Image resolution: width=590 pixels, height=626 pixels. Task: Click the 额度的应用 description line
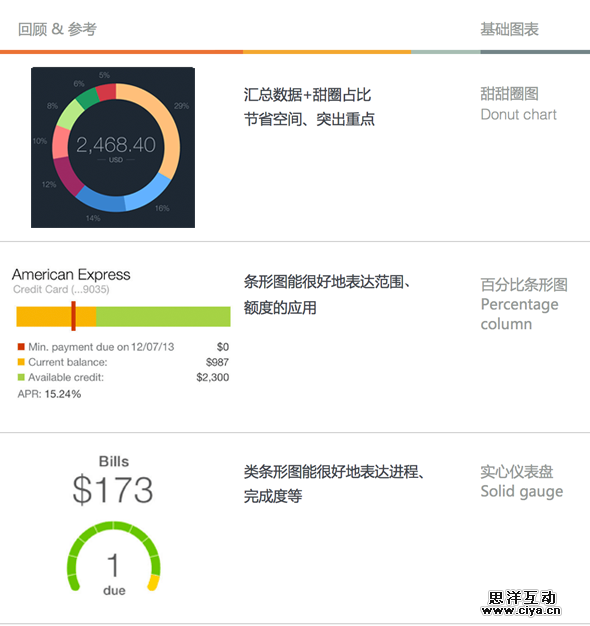tap(280, 307)
